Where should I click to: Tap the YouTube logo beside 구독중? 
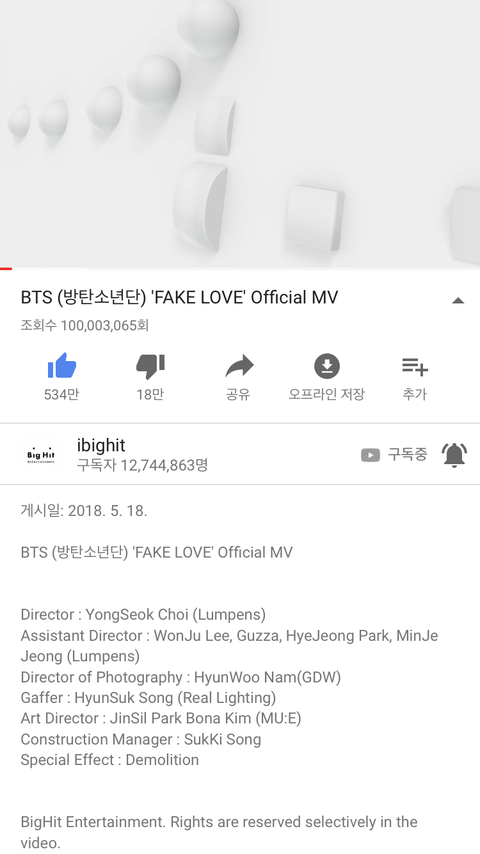tap(370, 455)
